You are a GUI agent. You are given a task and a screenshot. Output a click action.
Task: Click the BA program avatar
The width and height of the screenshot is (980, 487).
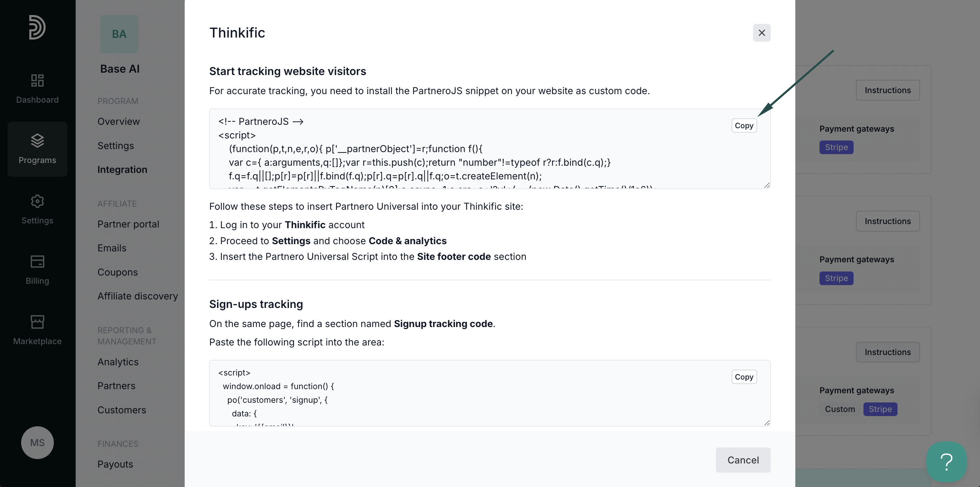coord(119,34)
